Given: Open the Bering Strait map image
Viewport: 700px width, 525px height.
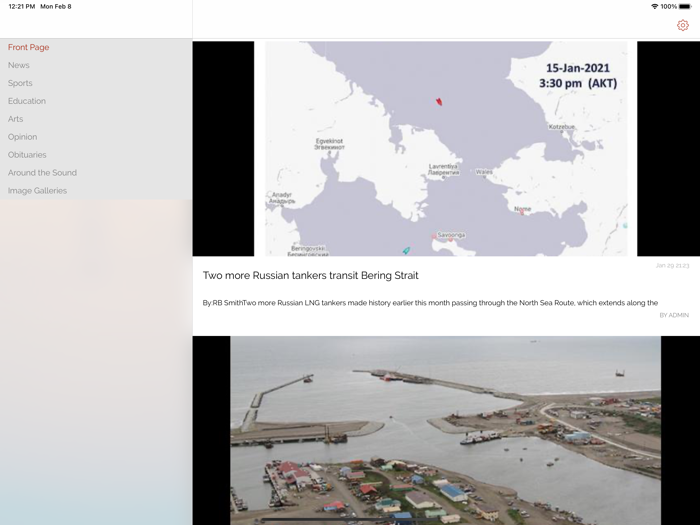Looking at the screenshot, I should click(446, 149).
